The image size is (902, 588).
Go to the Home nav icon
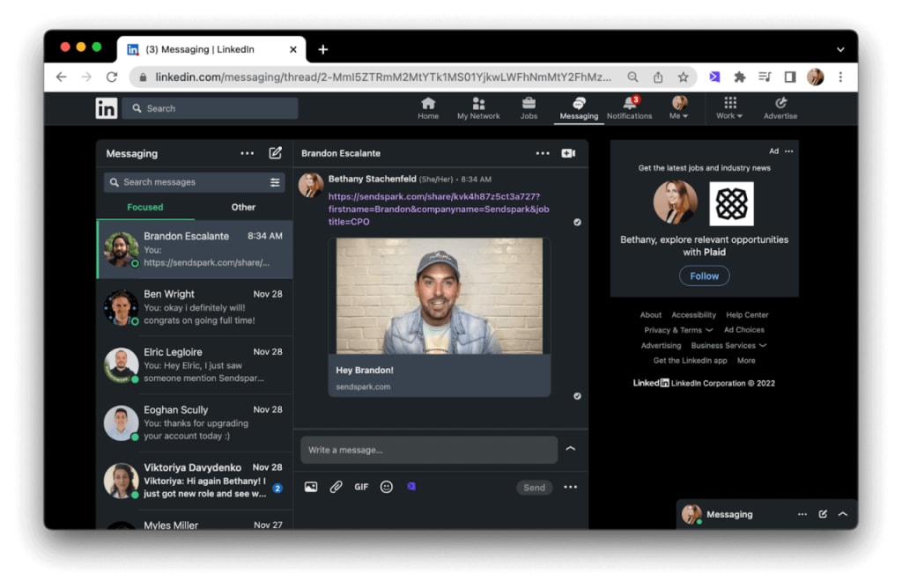pos(428,108)
